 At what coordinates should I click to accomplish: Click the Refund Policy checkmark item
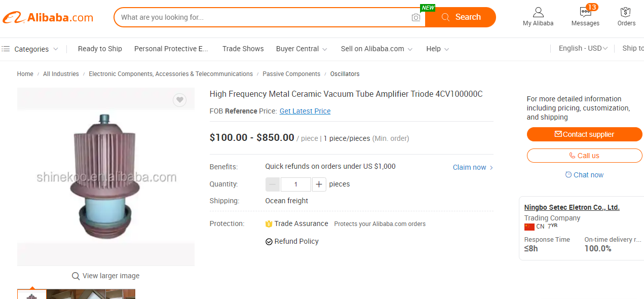(x=269, y=242)
